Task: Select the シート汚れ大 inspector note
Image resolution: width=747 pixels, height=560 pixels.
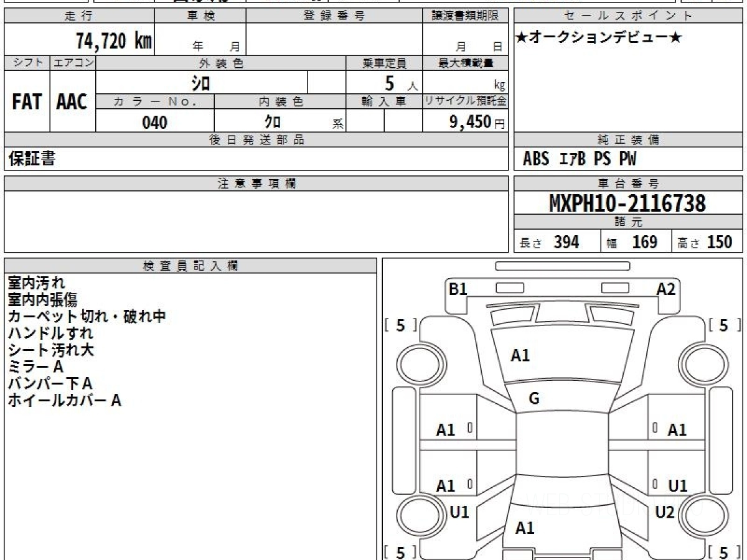Action: (x=51, y=350)
